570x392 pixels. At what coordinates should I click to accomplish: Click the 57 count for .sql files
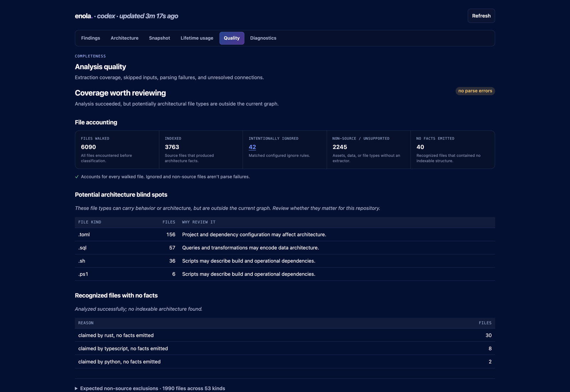(172, 248)
